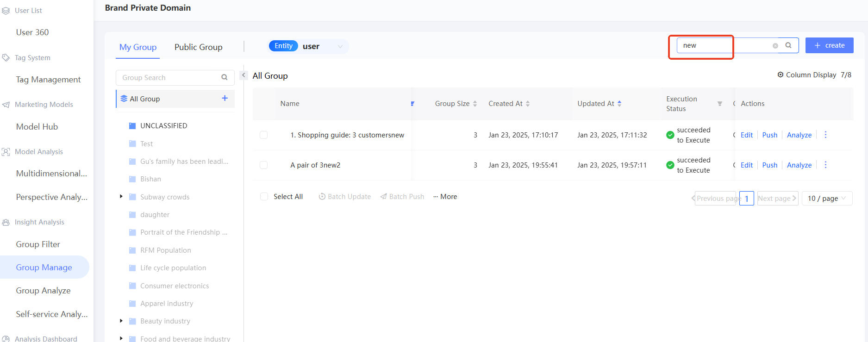Click the blue create button

point(830,45)
